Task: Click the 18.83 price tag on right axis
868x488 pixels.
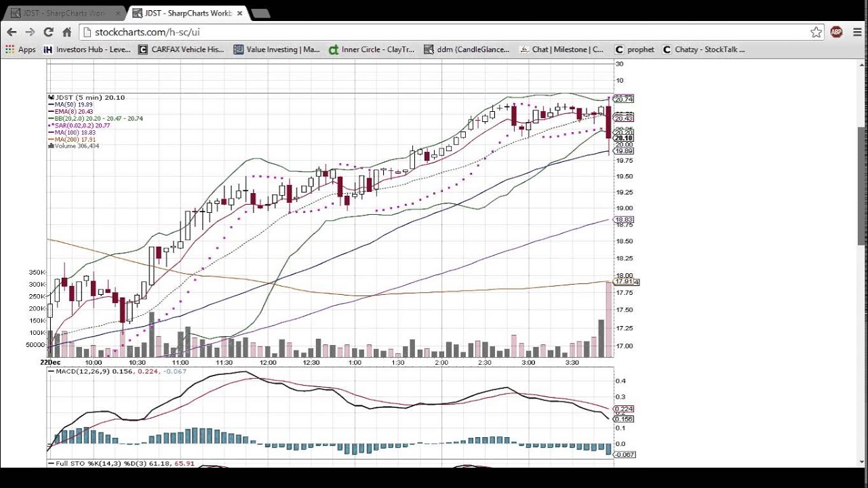Action: point(623,220)
